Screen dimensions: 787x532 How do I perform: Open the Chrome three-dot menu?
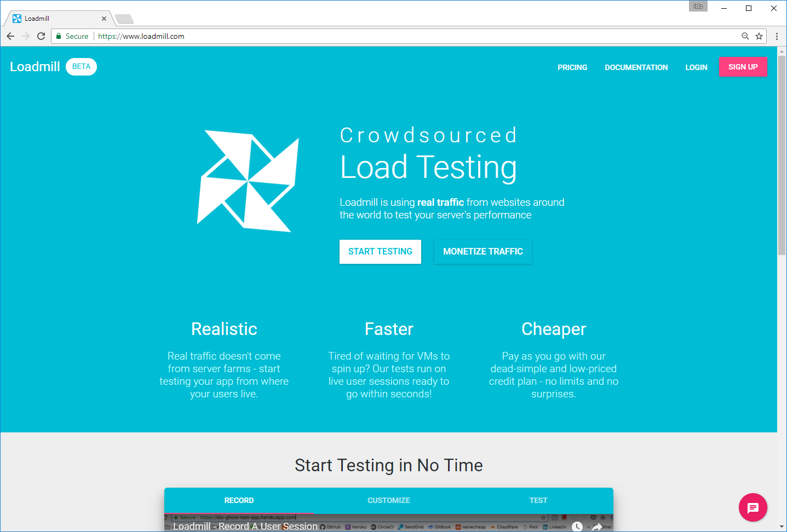pyautogui.click(x=777, y=36)
